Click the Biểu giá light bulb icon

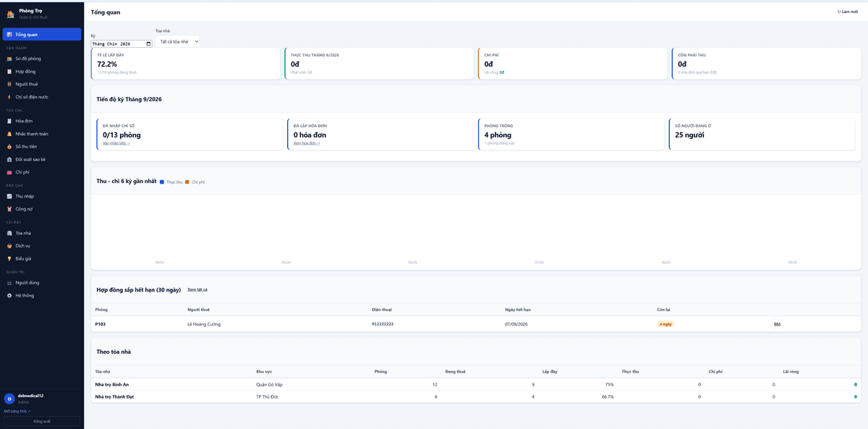point(9,258)
